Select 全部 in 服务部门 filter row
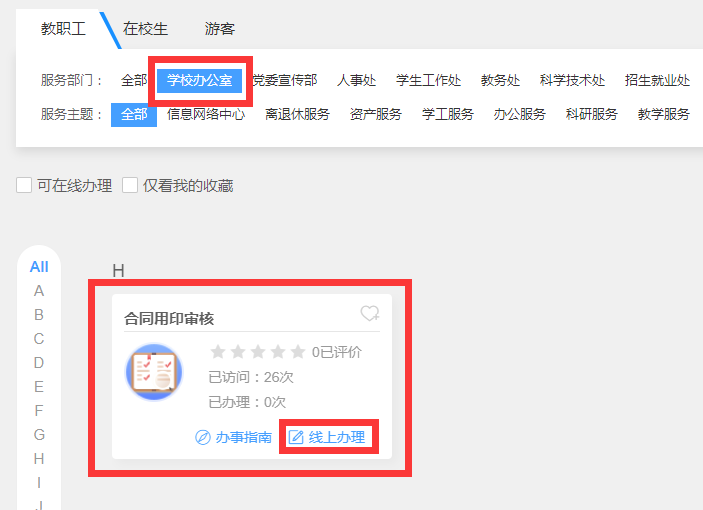 tap(134, 80)
